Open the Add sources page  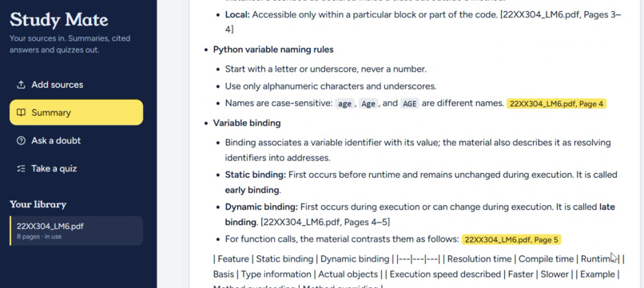point(77,85)
